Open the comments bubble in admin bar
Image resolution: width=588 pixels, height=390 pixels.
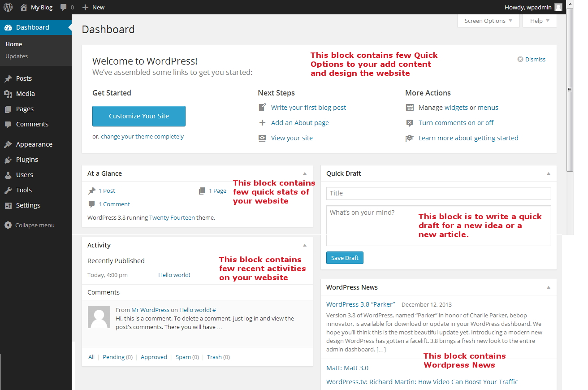point(64,7)
